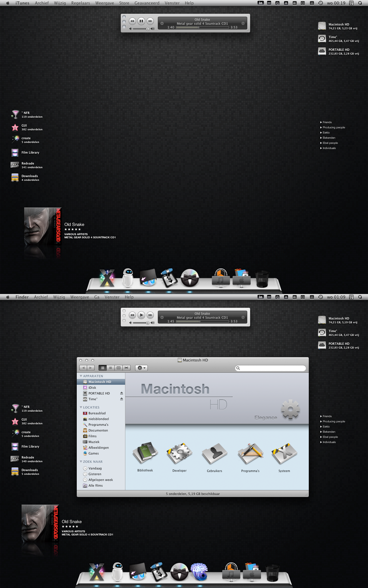Select Macintosh HD in the Finder sidebar
This screenshot has width=368, height=588.
[x=101, y=382]
